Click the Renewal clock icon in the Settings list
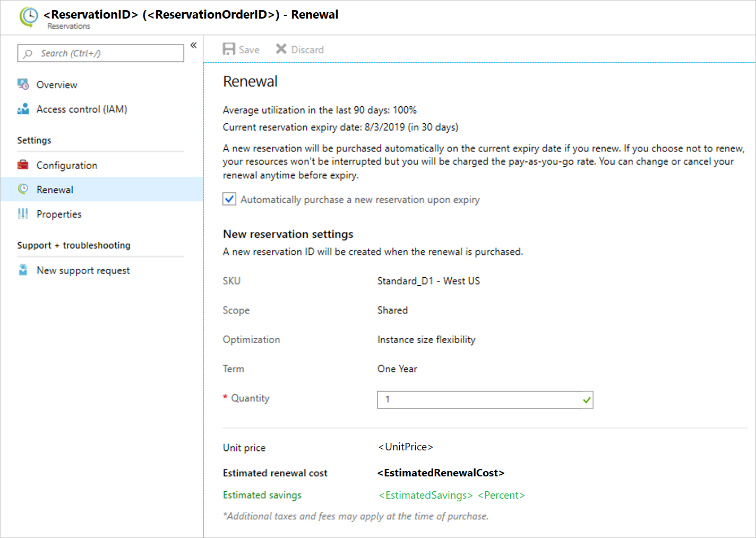The height and width of the screenshot is (538, 756). pyautogui.click(x=23, y=189)
